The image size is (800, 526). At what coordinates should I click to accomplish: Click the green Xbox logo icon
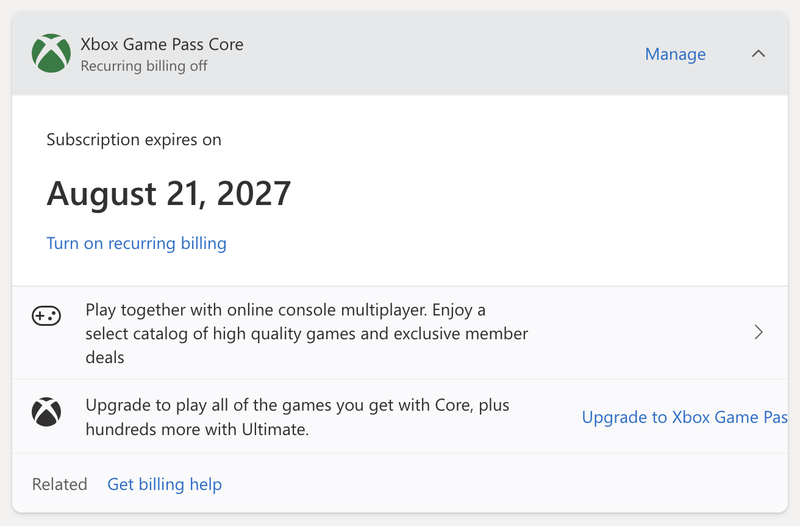[x=51, y=54]
